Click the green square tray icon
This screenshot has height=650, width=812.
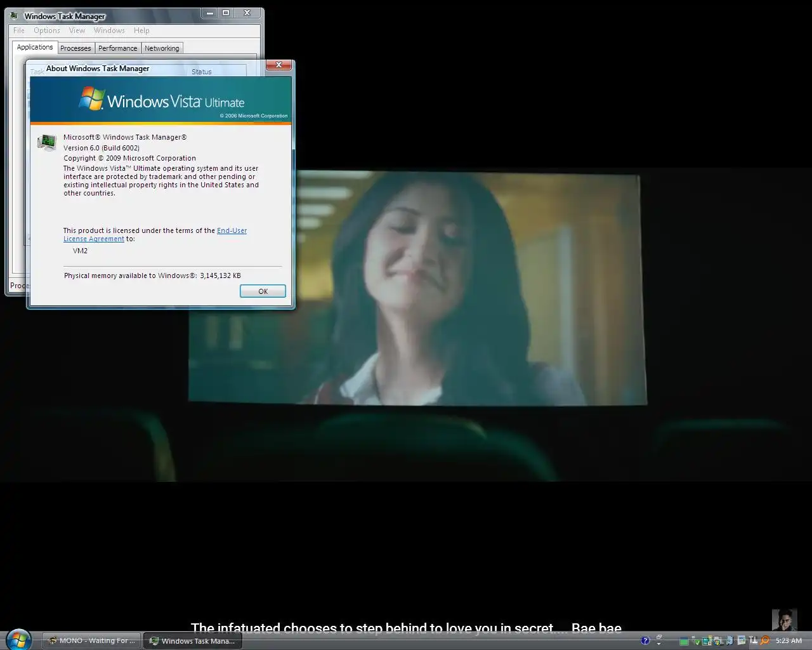(x=684, y=642)
